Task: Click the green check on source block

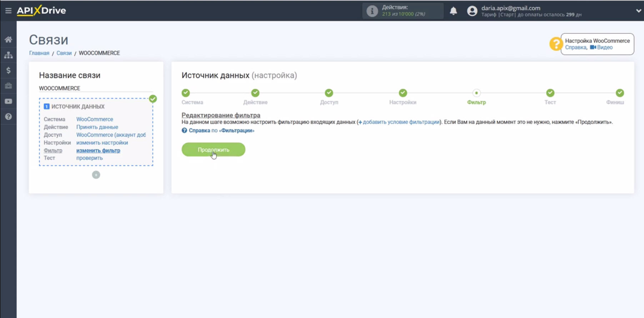Action: coord(153,99)
